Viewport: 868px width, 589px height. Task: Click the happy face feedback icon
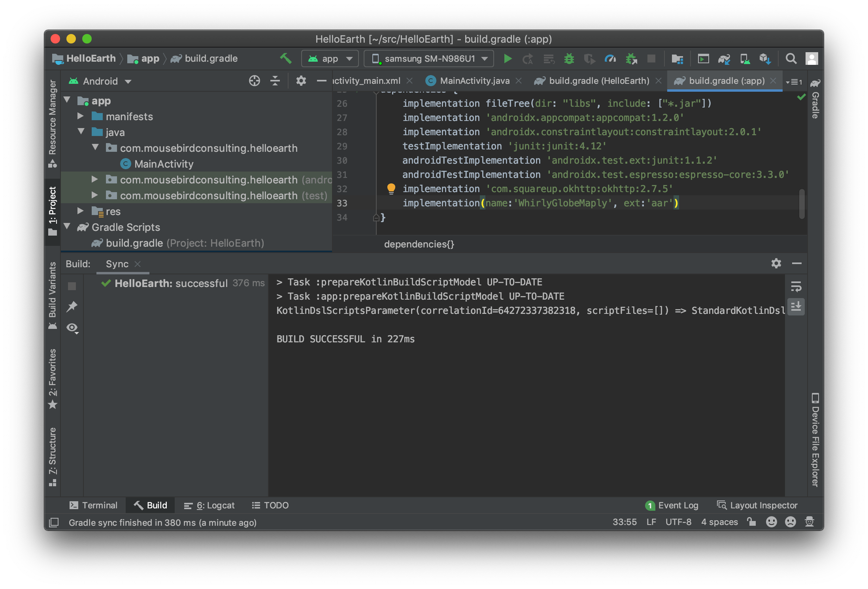[x=771, y=522]
